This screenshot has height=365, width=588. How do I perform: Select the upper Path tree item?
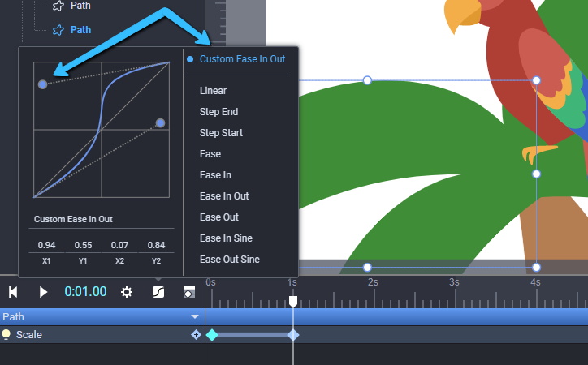click(80, 6)
